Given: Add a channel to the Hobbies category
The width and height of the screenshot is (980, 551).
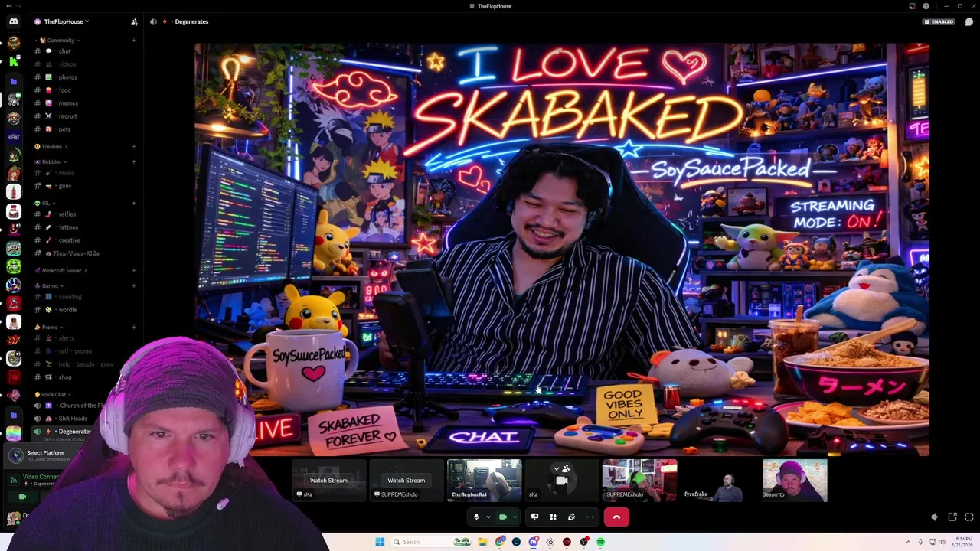Looking at the screenshot, I should (133, 161).
